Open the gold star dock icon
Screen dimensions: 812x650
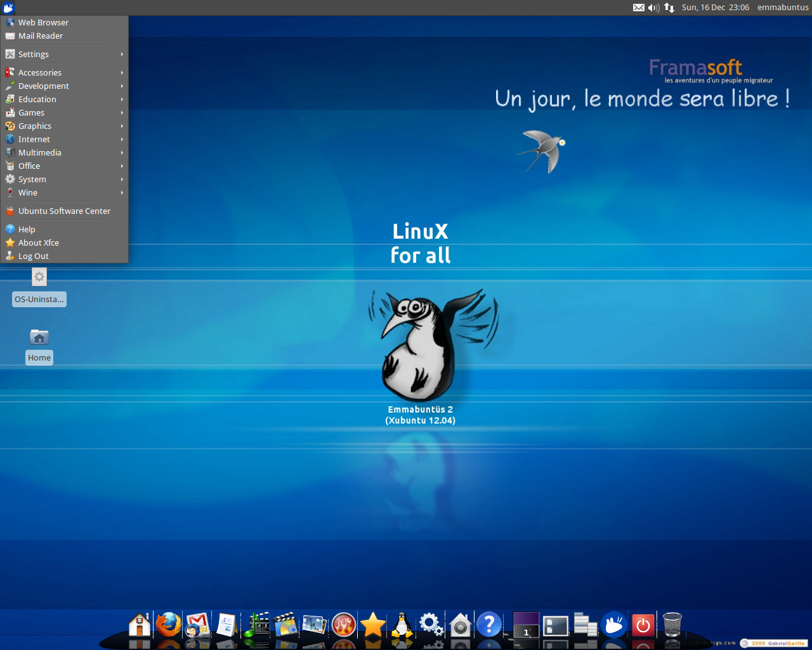tap(373, 625)
